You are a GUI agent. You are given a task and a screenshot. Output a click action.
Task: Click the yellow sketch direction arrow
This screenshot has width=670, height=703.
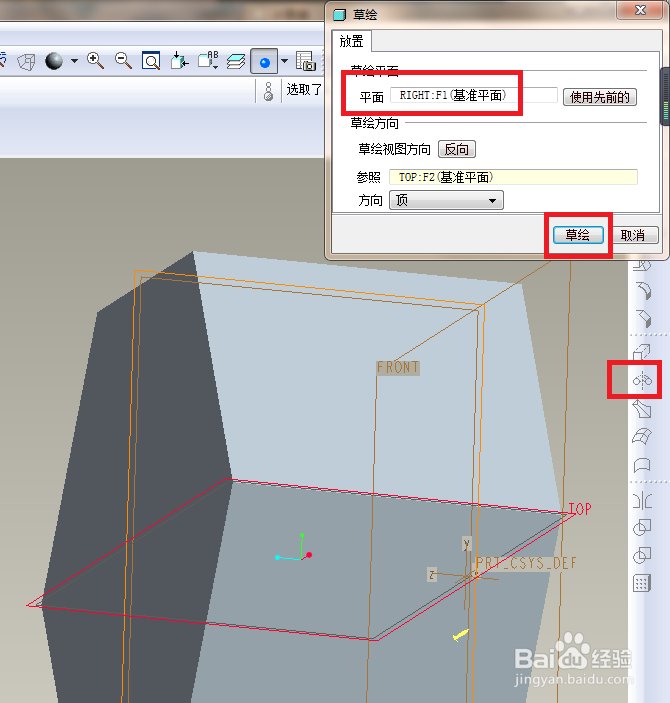tap(461, 634)
